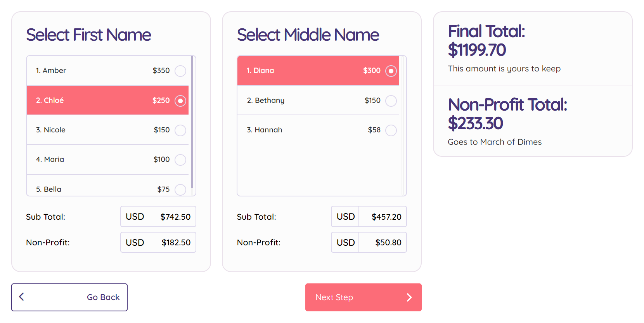Click the Go Back button
The width and height of the screenshot is (644, 323).
pos(69,297)
